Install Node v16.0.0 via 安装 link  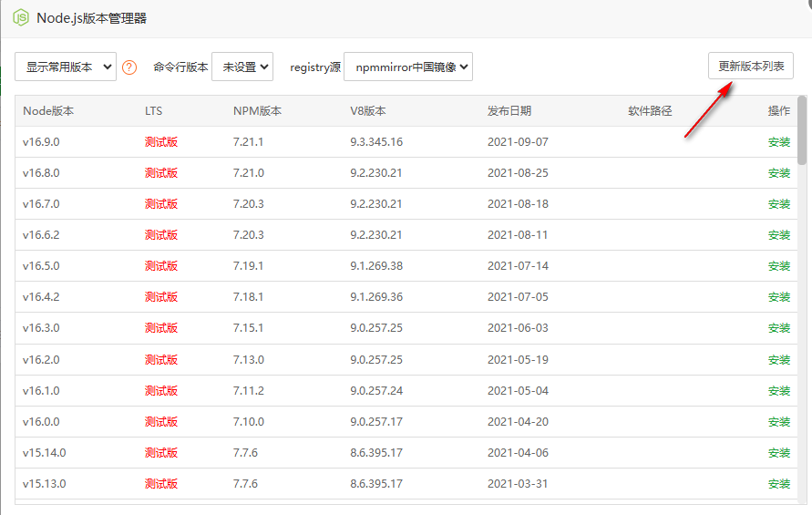pos(779,422)
